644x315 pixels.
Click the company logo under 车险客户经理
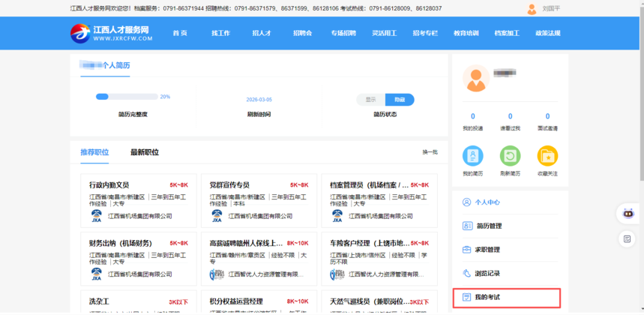(x=337, y=274)
